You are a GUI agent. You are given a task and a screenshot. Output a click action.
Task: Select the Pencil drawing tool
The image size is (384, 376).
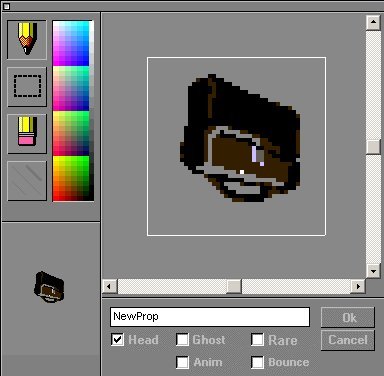[27, 40]
